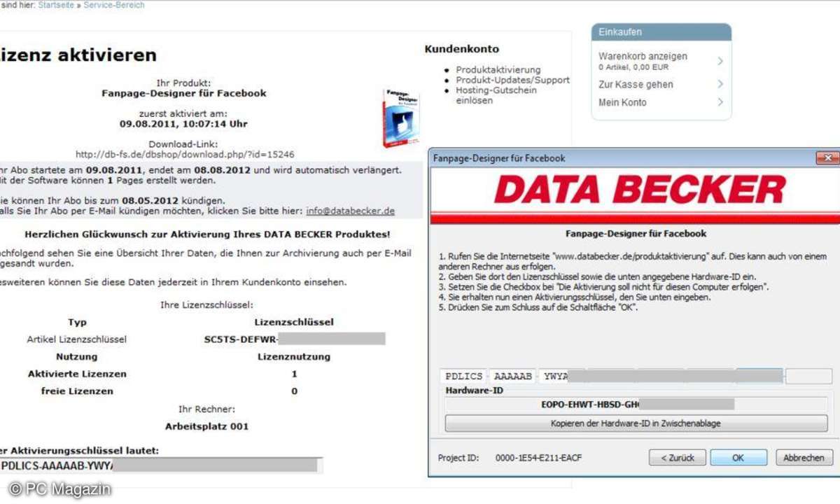Click the info@databecker.de email link
The width and height of the screenshot is (840, 504).
pos(350,211)
